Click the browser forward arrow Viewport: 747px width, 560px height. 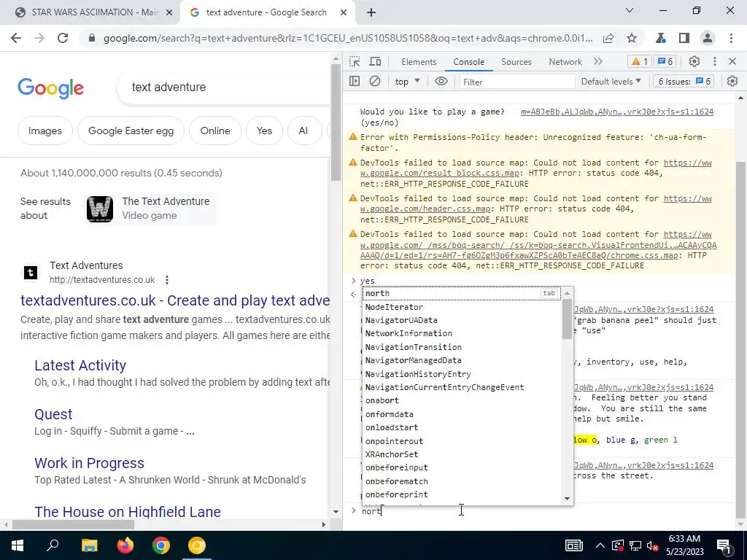(39, 39)
